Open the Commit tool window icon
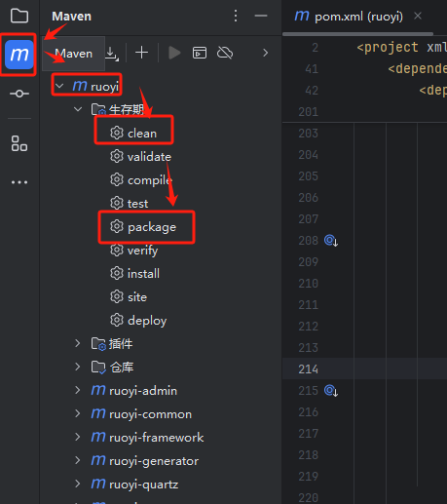447x504 pixels. click(x=19, y=94)
